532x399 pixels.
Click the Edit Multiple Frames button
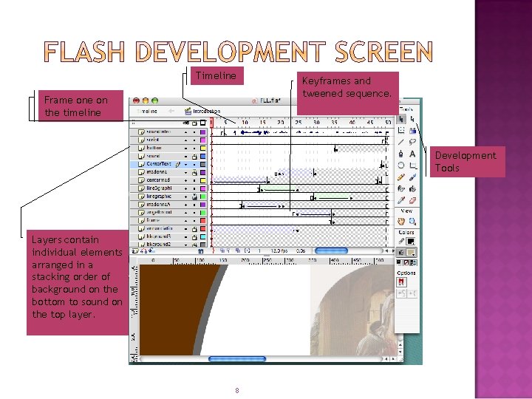tap(238, 250)
